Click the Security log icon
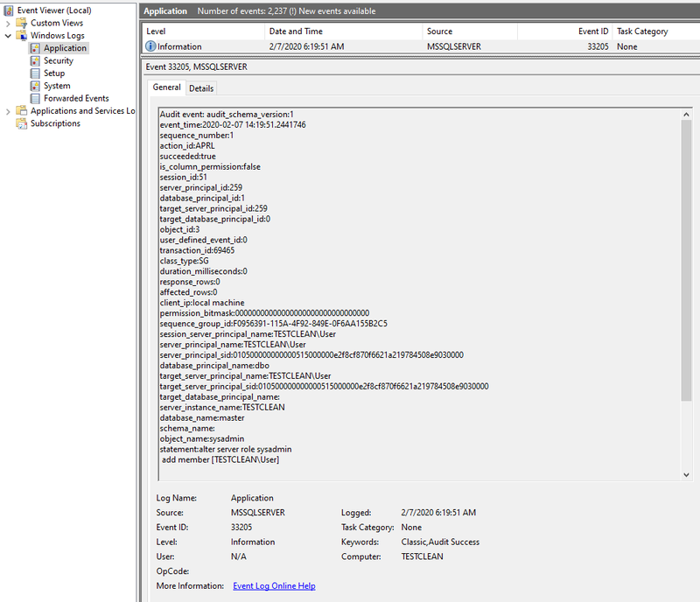The image size is (700, 602). click(x=35, y=60)
